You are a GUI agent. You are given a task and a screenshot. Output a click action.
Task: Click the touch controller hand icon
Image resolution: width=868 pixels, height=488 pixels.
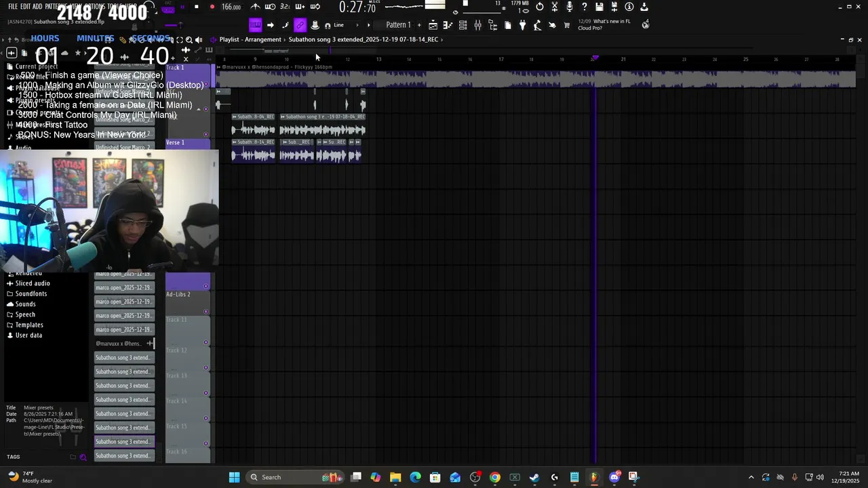point(552,25)
